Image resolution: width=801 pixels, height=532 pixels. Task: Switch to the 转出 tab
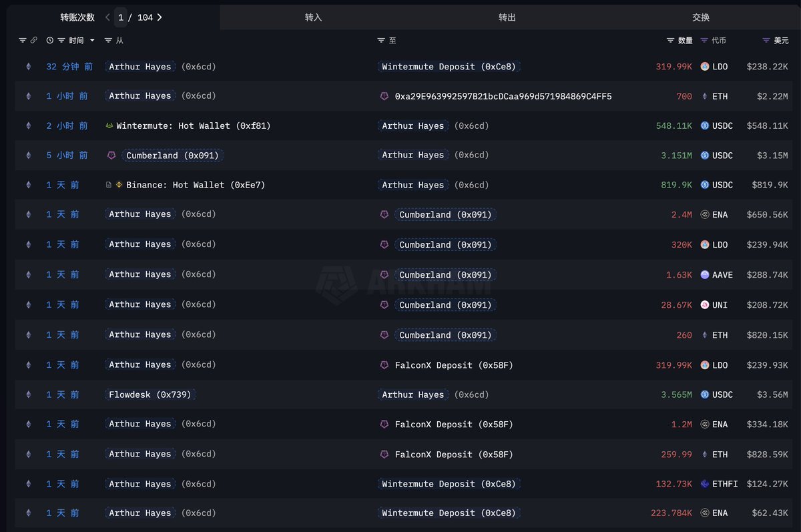point(507,17)
